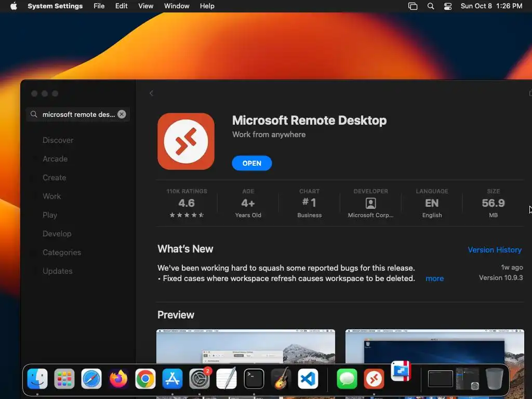Select Categories in the sidebar
This screenshot has width=532, height=399.
click(62, 252)
